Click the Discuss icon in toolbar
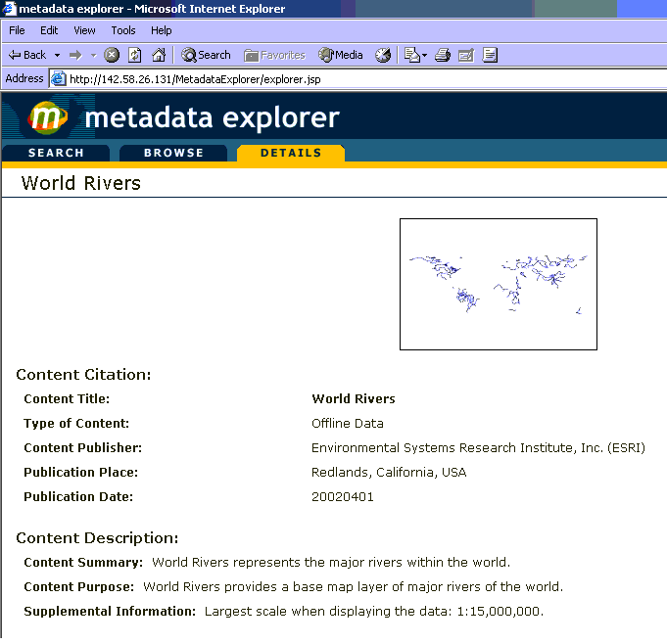667x644 pixels. point(490,56)
